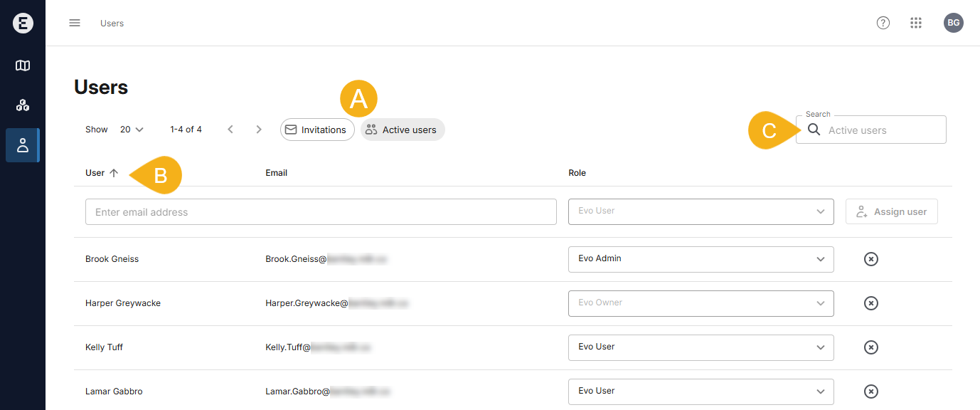Image resolution: width=980 pixels, height=410 pixels.
Task: Open the hamburger navigation menu
Action: (x=75, y=23)
